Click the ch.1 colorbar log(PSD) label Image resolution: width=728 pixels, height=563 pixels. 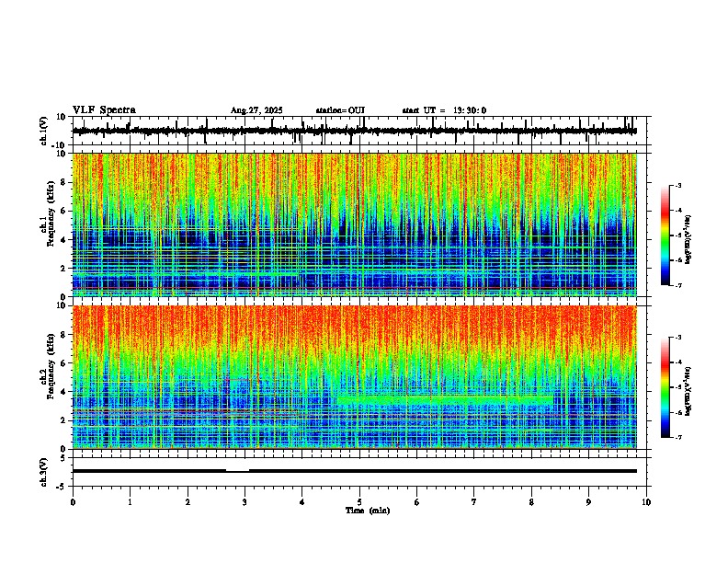pos(688,240)
